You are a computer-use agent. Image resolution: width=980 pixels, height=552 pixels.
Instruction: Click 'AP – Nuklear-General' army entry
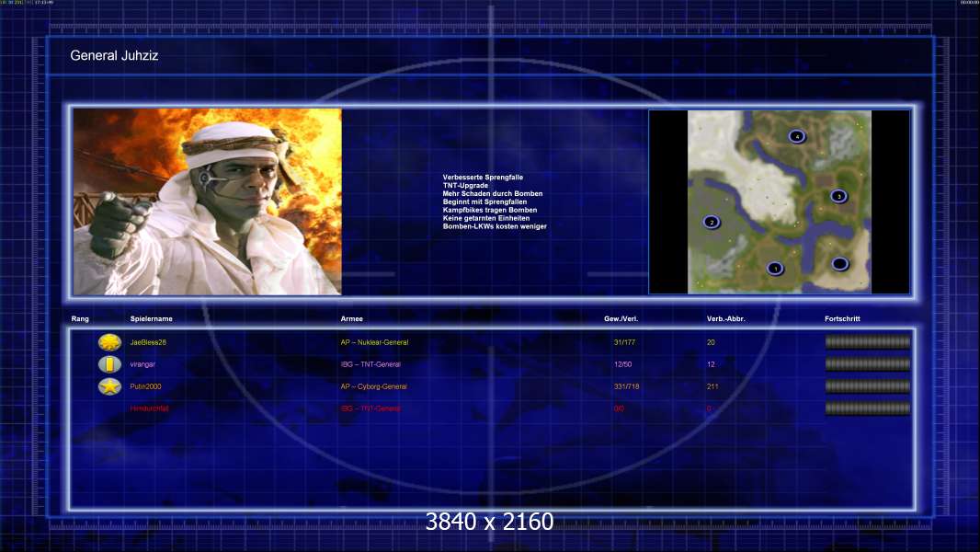coord(374,342)
